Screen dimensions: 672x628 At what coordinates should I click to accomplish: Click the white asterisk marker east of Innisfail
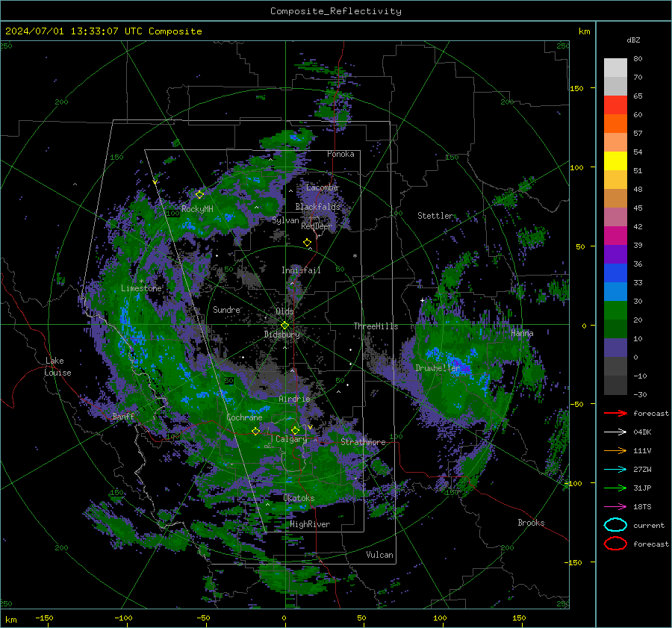pos(355,256)
